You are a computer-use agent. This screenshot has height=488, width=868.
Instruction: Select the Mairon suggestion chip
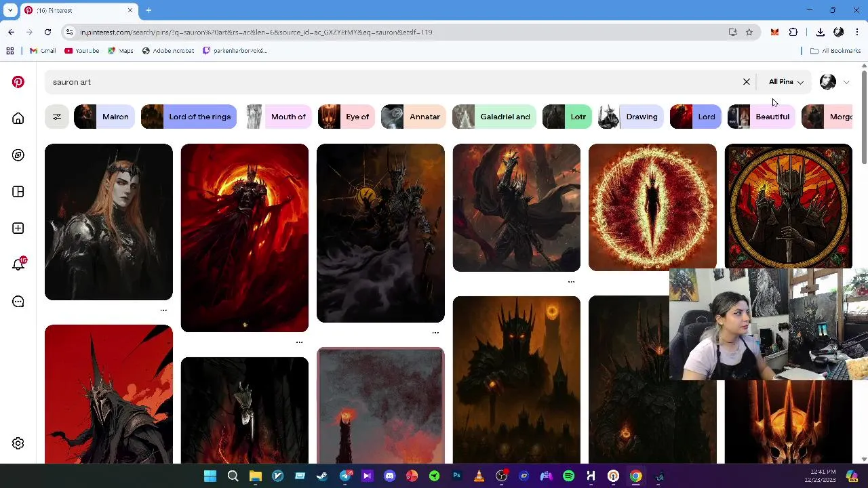pos(104,117)
